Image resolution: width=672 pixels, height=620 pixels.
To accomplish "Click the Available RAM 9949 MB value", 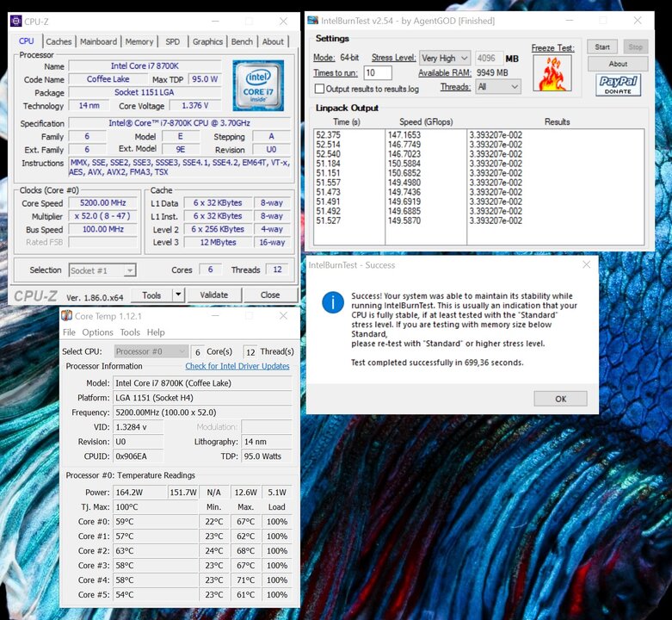I will tap(492, 72).
